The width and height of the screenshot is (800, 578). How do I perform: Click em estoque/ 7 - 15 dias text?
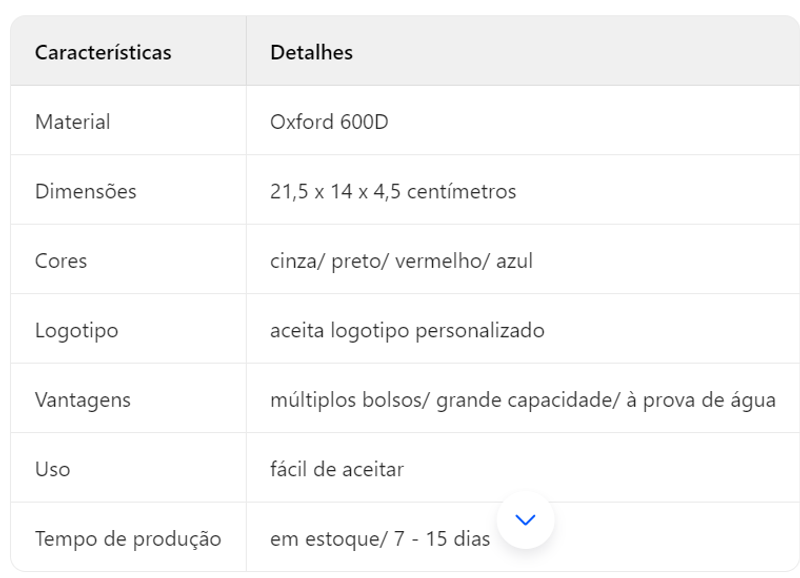[380, 539]
